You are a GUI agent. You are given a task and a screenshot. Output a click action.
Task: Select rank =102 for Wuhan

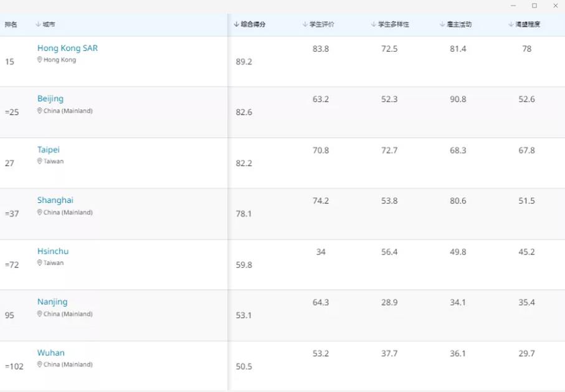(x=14, y=366)
